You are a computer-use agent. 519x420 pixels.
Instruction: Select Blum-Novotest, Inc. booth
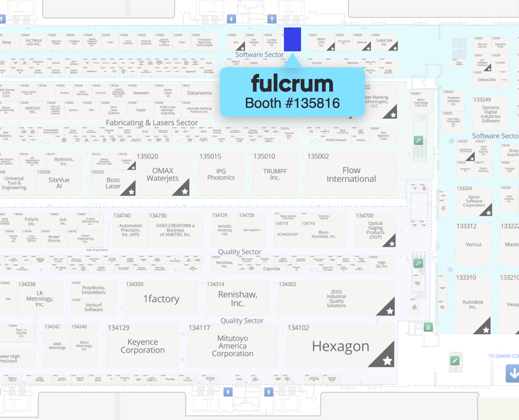click(324, 234)
